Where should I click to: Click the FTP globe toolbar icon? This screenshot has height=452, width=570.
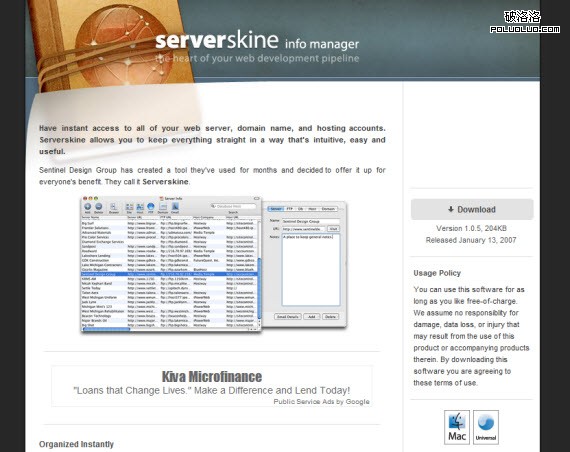[150, 207]
